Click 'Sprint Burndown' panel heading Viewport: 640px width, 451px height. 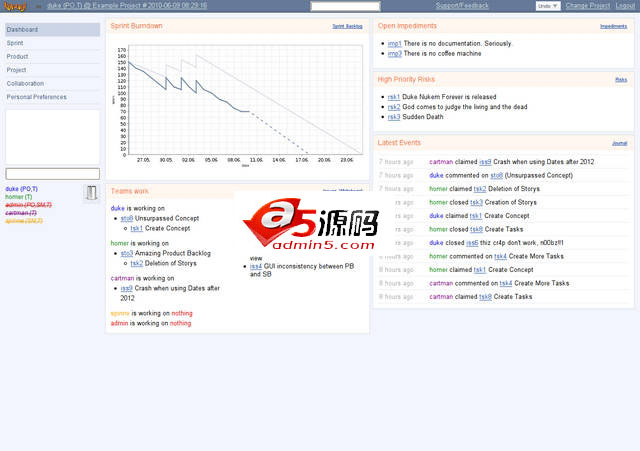point(136,26)
